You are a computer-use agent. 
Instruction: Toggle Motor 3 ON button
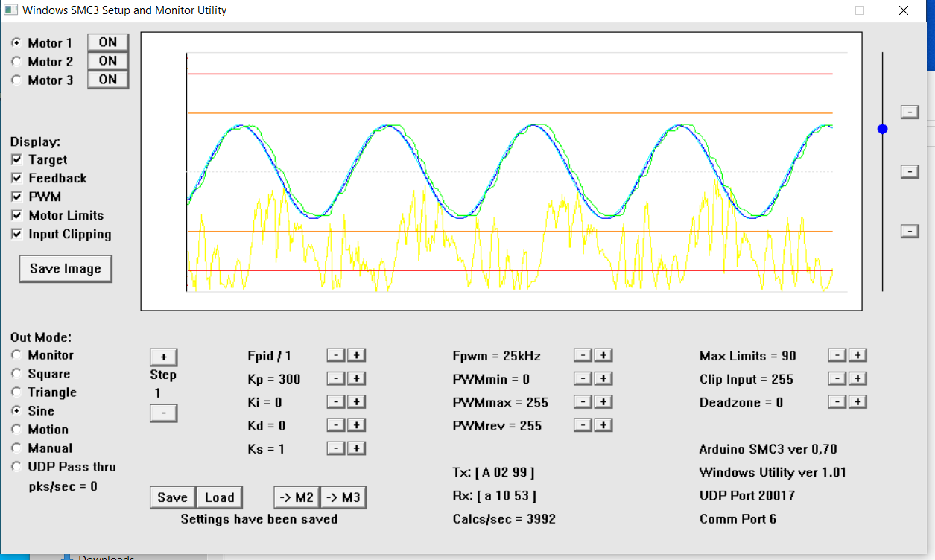108,80
